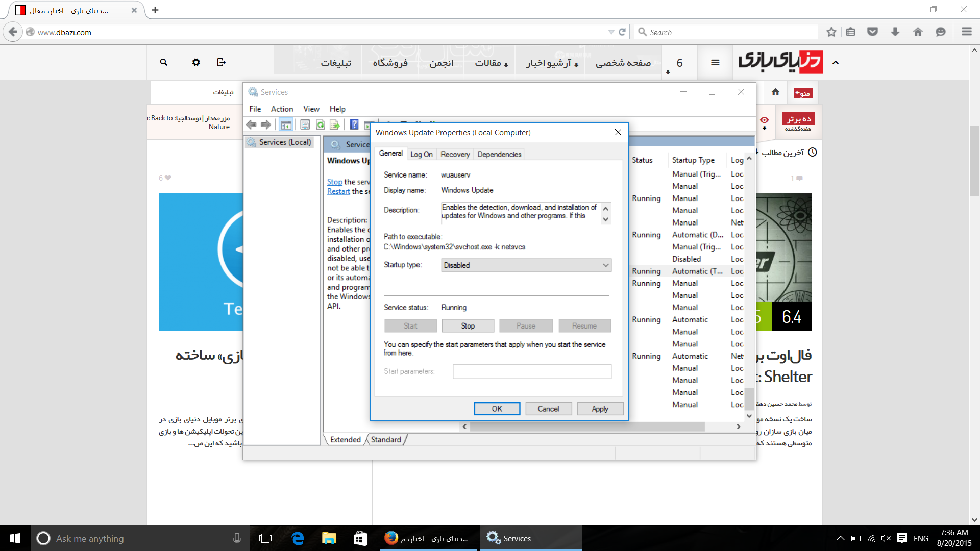Click Restart the service link
This screenshot has width=980, height=551.
point(338,191)
